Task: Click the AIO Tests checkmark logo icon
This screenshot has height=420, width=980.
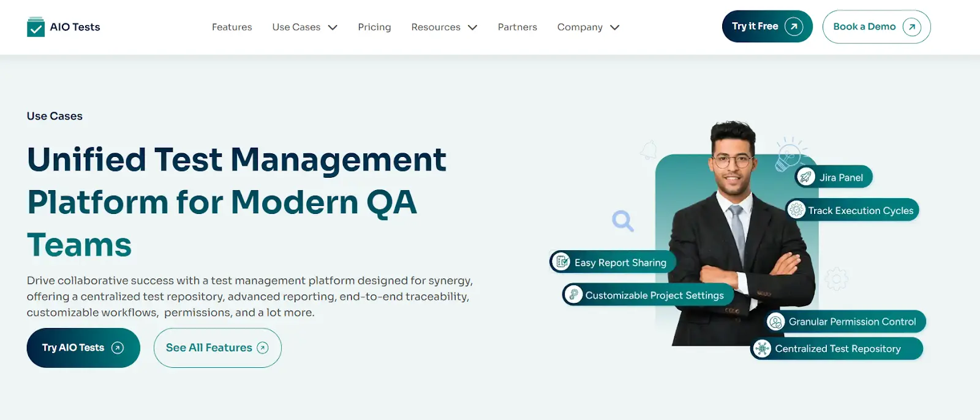Action: click(36, 27)
